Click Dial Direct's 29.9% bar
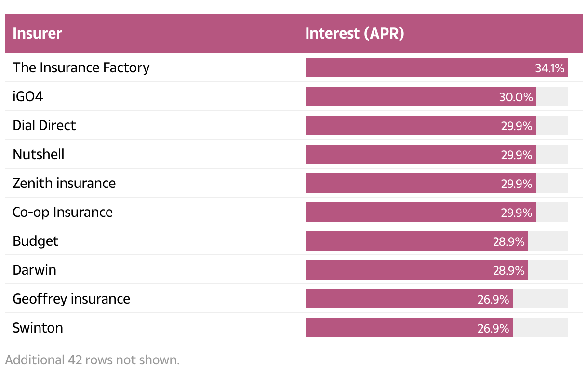This screenshot has height=373, width=588. click(x=420, y=126)
